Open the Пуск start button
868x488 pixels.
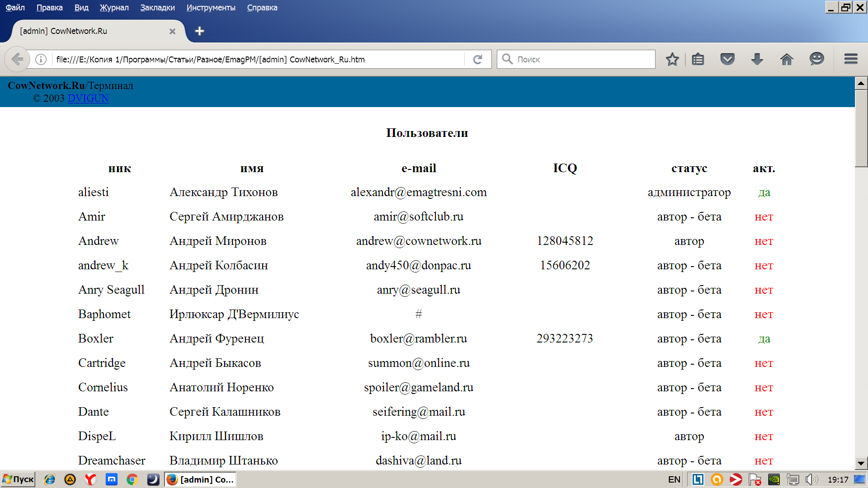pos(19,479)
